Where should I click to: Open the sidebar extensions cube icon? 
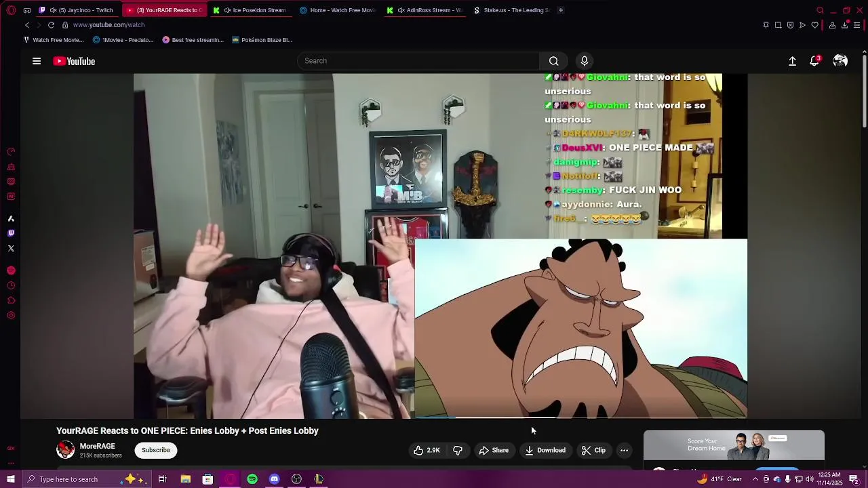click(x=11, y=300)
